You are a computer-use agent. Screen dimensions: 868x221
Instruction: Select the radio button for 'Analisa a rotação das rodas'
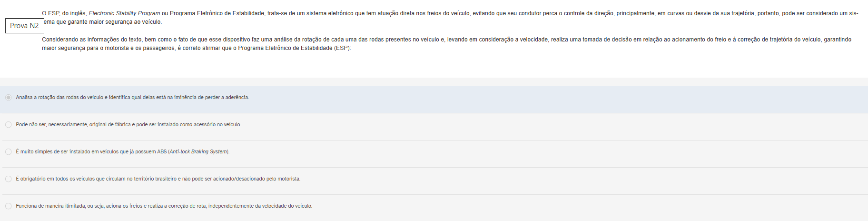[x=8, y=98]
